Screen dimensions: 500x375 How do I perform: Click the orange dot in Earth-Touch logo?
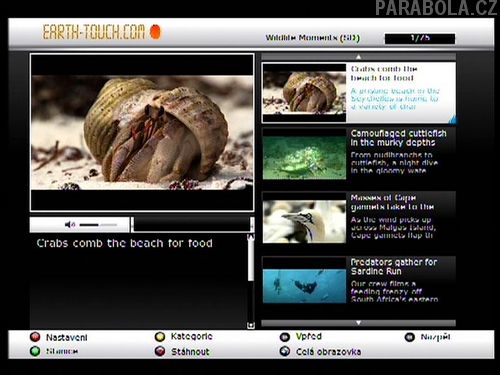(x=155, y=32)
